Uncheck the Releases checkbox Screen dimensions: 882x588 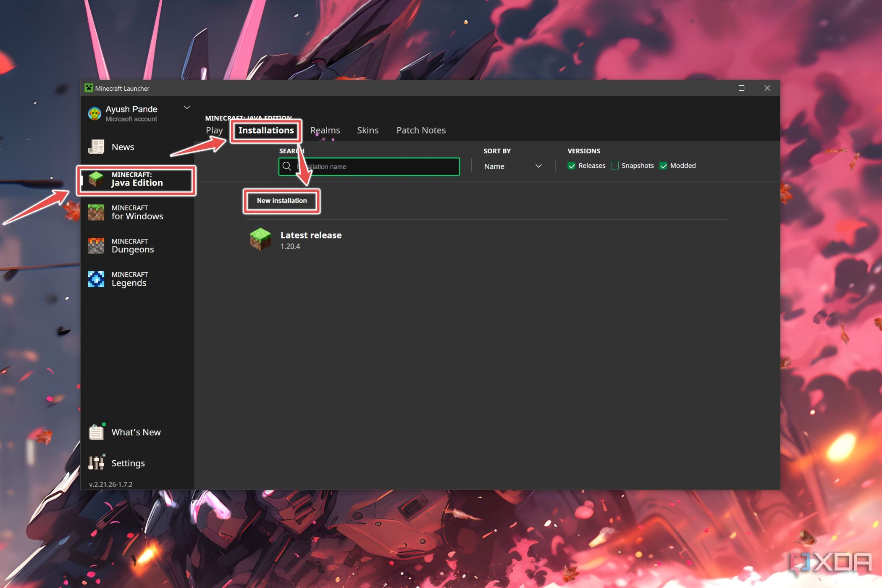click(x=571, y=166)
